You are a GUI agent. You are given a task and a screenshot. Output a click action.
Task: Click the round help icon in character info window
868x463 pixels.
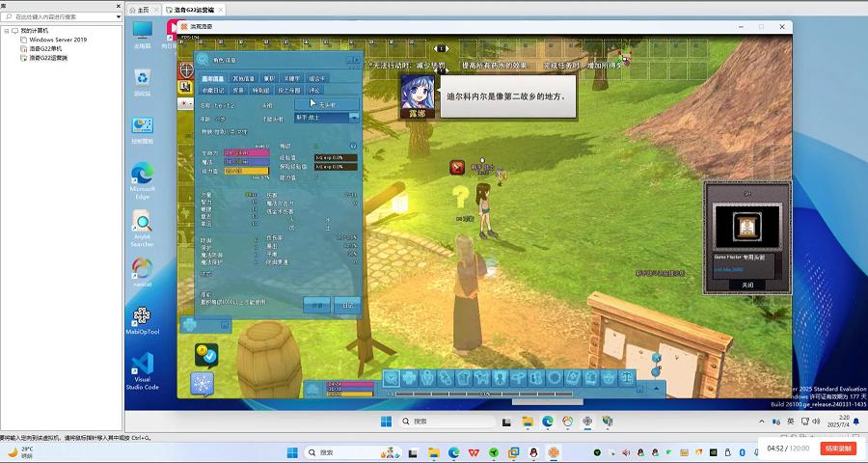353,147
